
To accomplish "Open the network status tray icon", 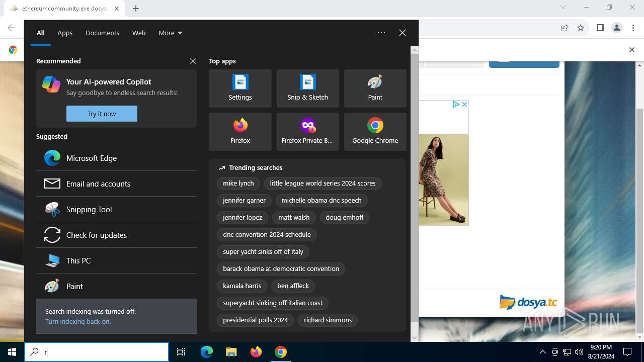I will (567, 352).
